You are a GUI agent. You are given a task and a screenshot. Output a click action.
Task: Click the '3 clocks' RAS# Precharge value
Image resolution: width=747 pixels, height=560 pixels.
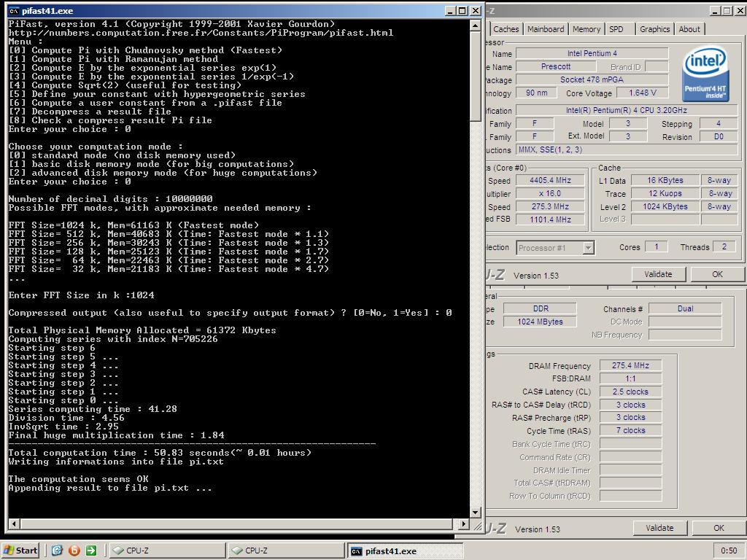pyautogui.click(x=630, y=417)
